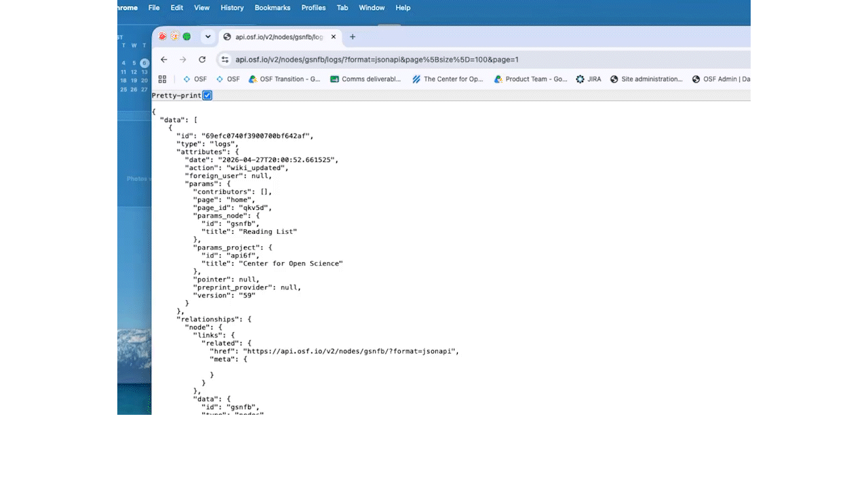
Task: Open the Window menu
Action: pos(372,7)
